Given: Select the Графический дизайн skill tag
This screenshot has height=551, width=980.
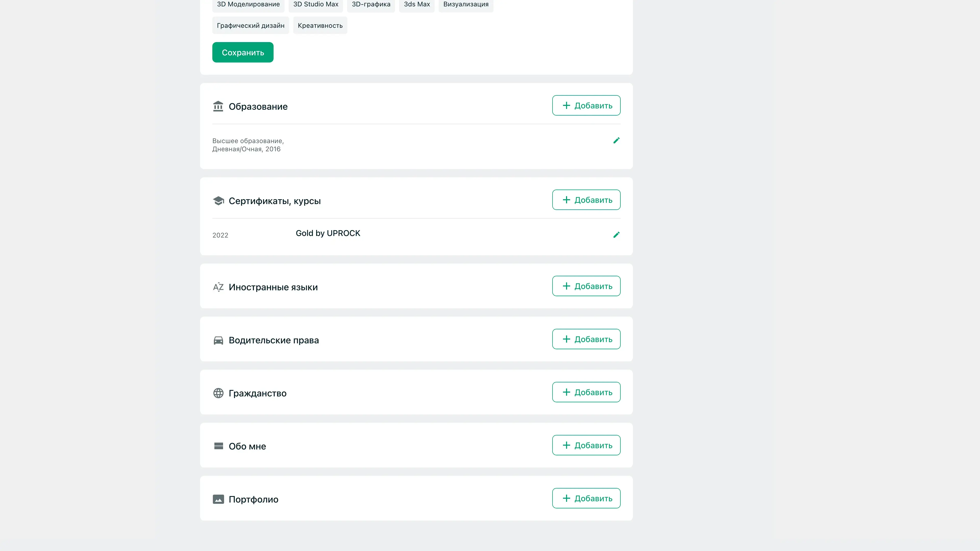Looking at the screenshot, I should click(x=250, y=26).
